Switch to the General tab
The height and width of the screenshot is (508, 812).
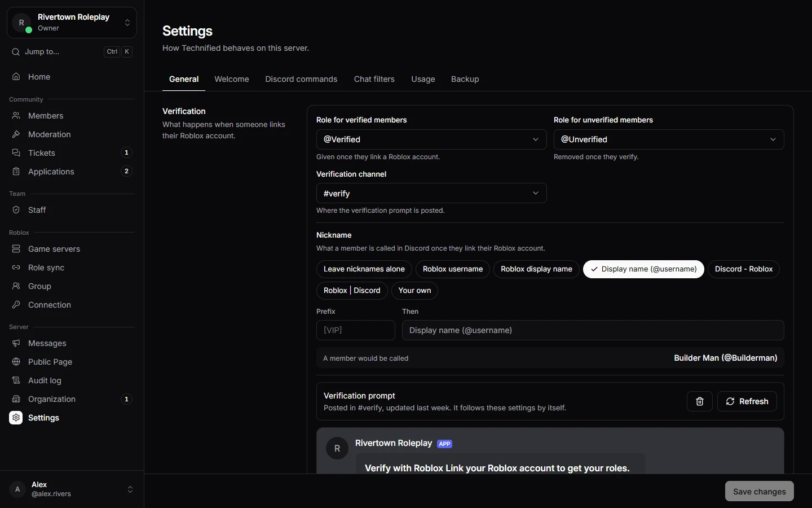tap(184, 79)
